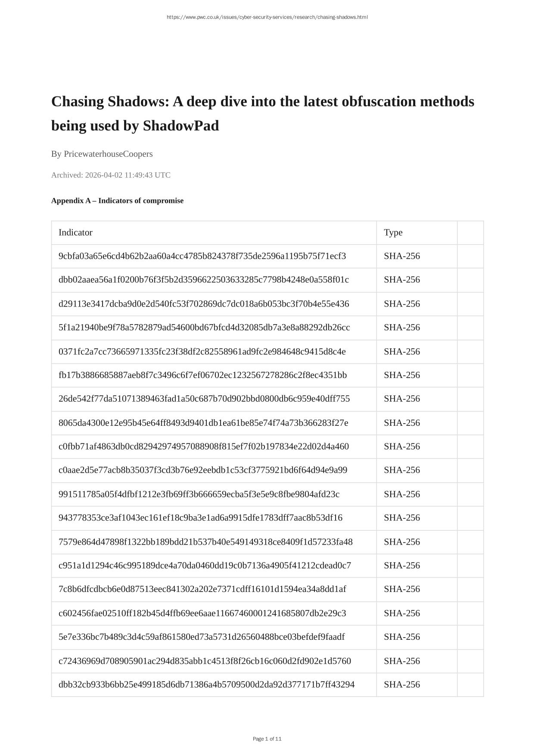Select the hash starting with 0371fc2a7cc7
This screenshot has height=756, width=535.
click(x=202, y=352)
